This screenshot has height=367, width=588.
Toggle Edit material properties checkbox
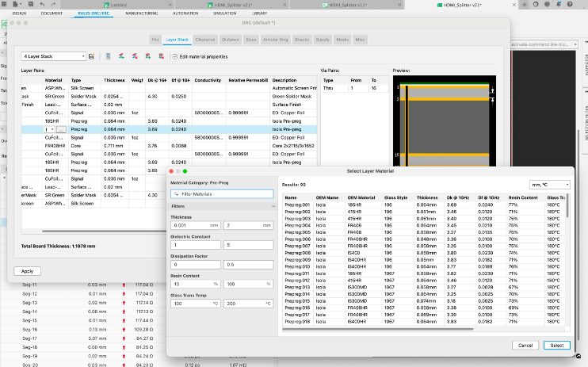pyautogui.click(x=175, y=56)
